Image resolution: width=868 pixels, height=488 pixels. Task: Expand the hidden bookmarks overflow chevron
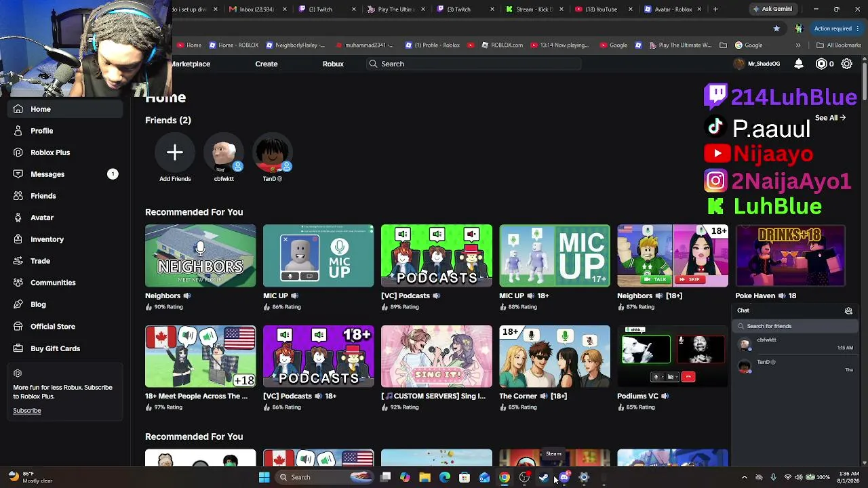click(798, 45)
